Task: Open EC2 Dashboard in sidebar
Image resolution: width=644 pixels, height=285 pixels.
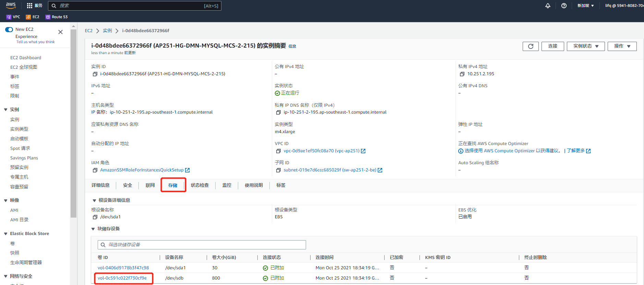Action: tap(26, 58)
